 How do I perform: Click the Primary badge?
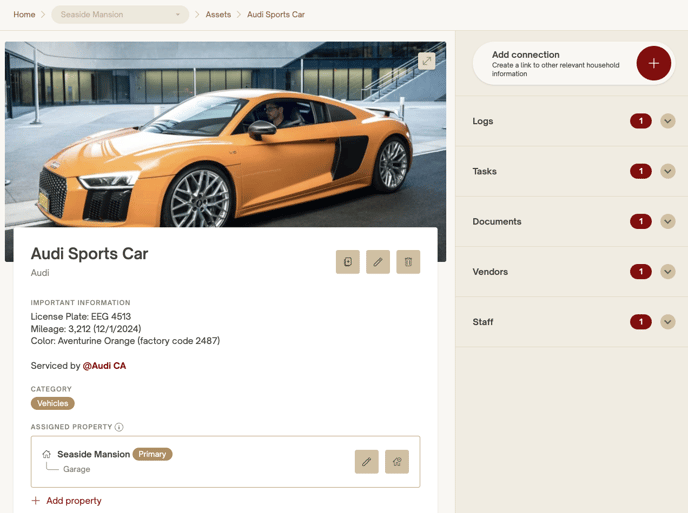point(152,454)
